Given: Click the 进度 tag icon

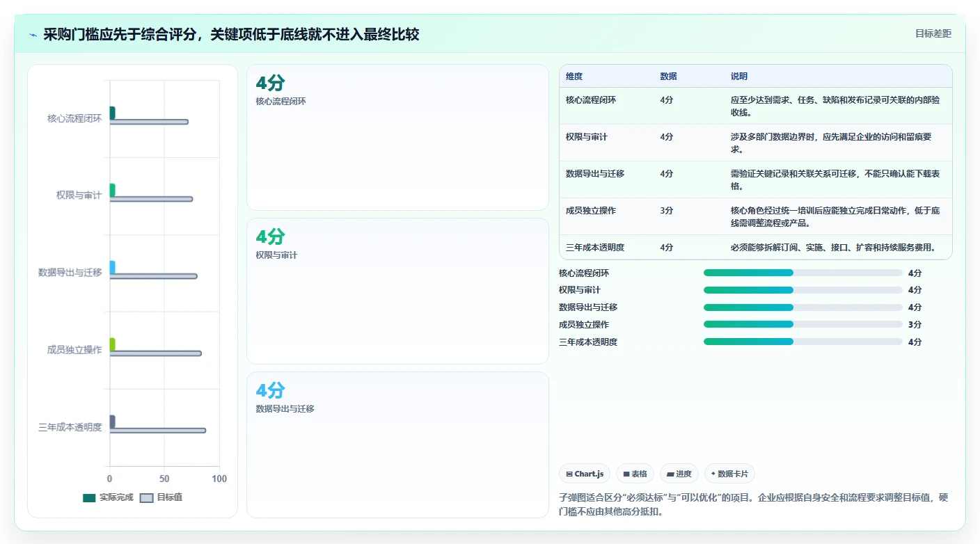Looking at the screenshot, I should [x=670, y=474].
